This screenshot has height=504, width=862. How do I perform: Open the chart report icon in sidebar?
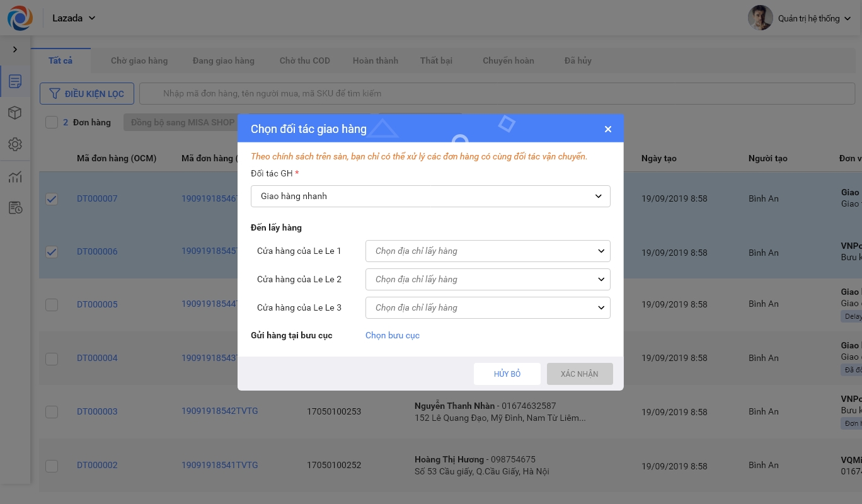pyautogui.click(x=15, y=177)
